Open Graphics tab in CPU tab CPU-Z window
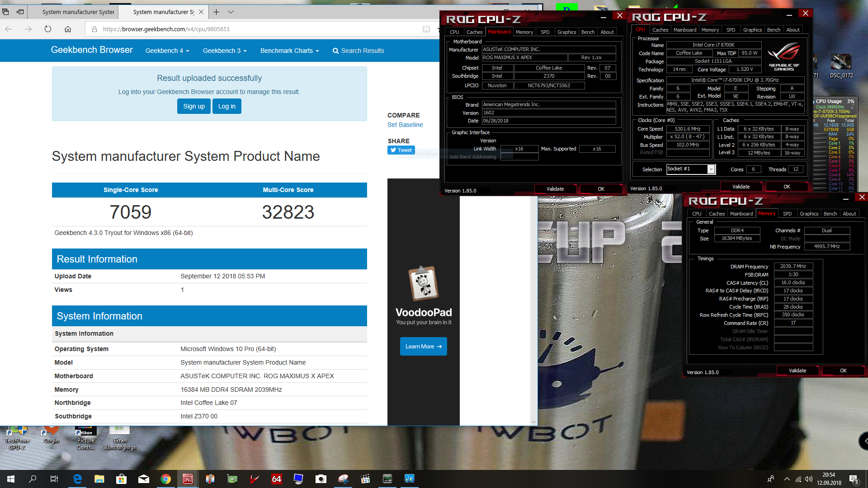 click(752, 30)
